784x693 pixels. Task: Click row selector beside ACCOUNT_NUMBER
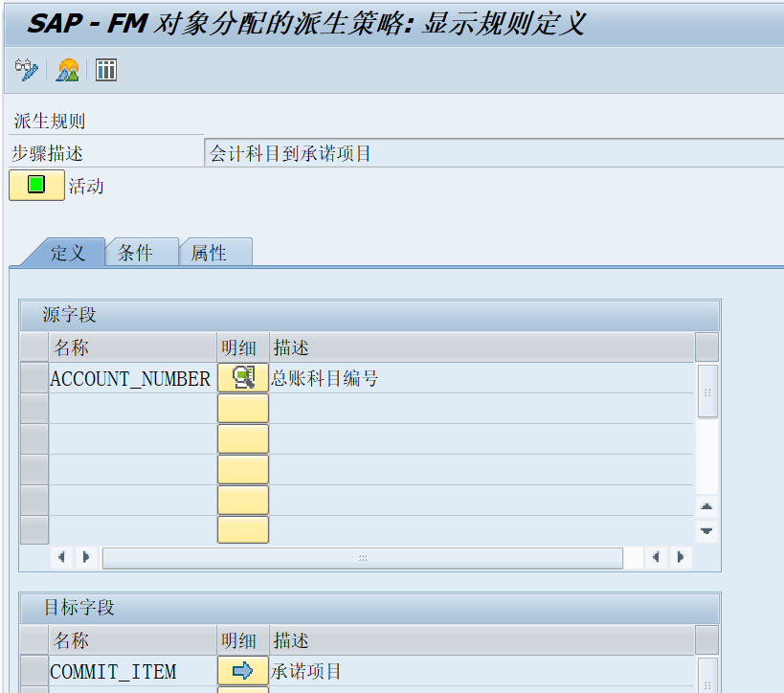[x=34, y=378]
